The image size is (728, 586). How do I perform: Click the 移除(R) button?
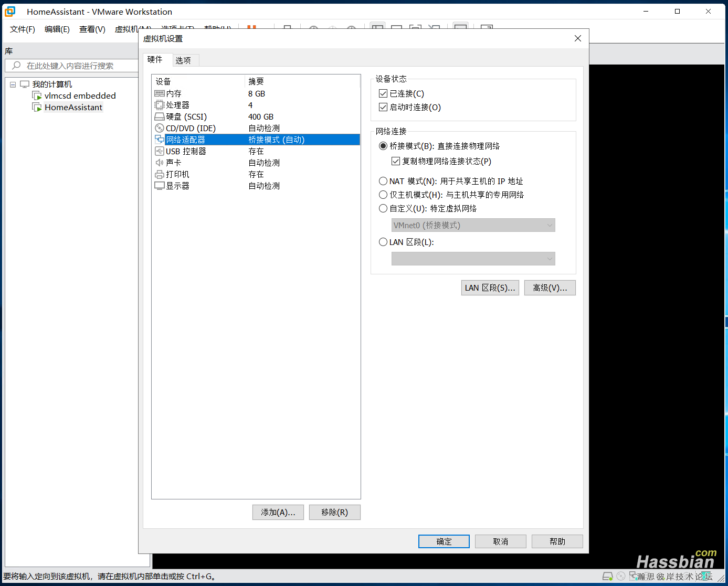click(335, 512)
